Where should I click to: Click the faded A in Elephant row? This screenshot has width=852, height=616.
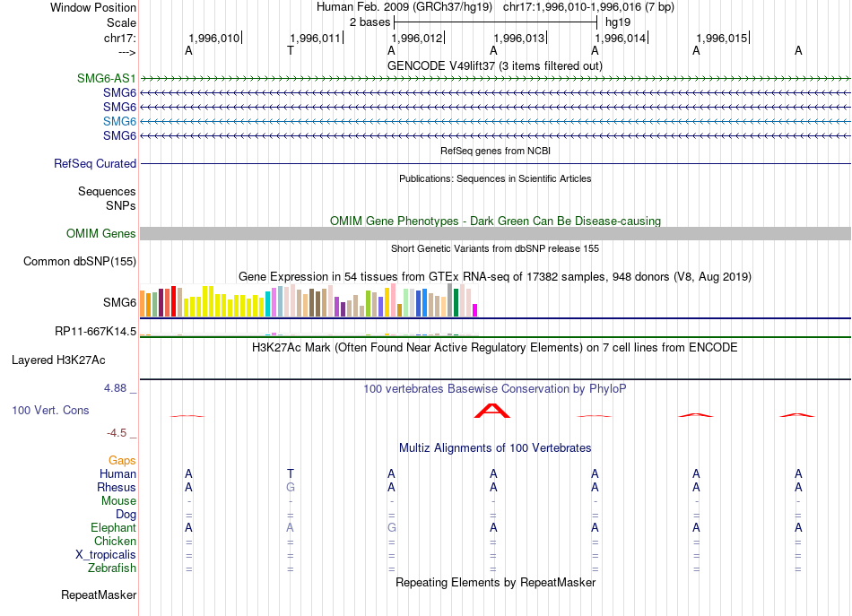(x=291, y=527)
